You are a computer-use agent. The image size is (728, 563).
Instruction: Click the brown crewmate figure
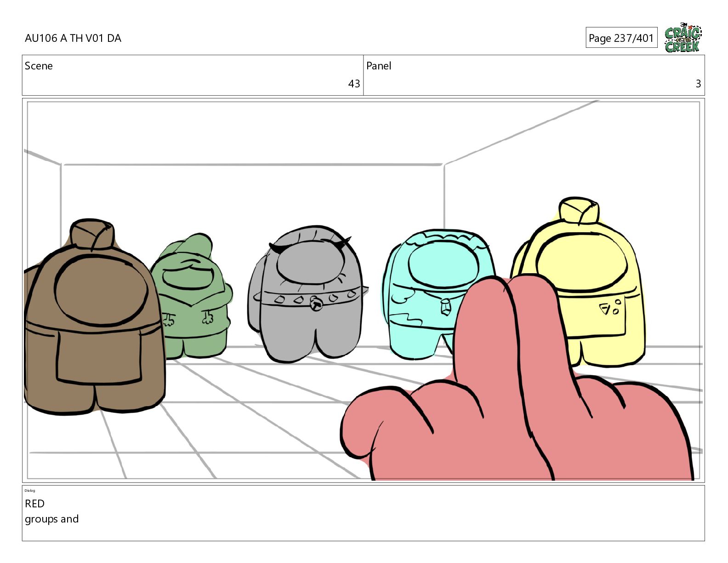pyautogui.click(x=94, y=316)
